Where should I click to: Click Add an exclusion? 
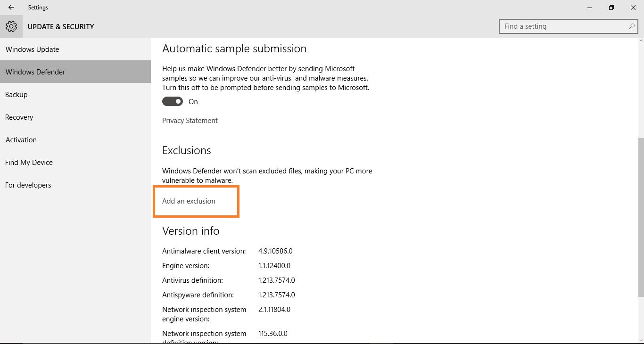pos(189,201)
